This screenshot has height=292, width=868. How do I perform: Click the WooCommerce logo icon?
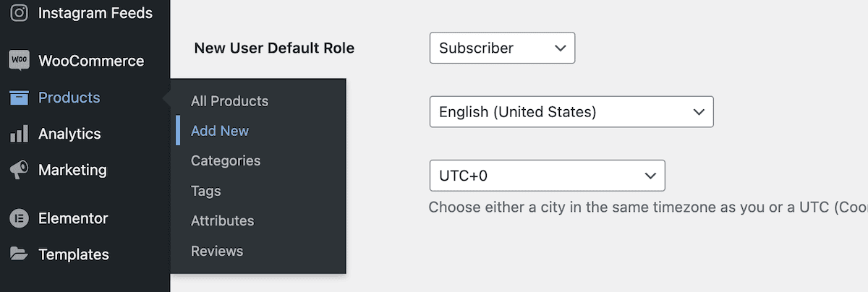tap(19, 61)
